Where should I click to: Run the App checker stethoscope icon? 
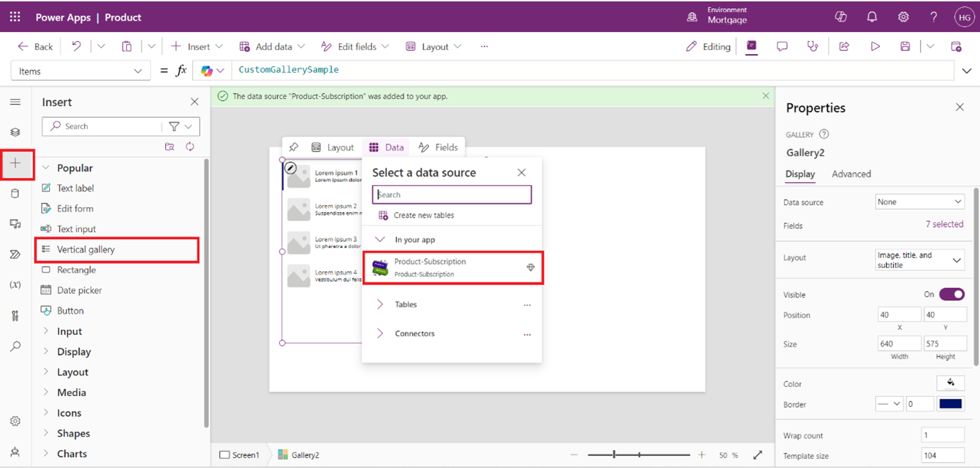pyautogui.click(x=813, y=46)
